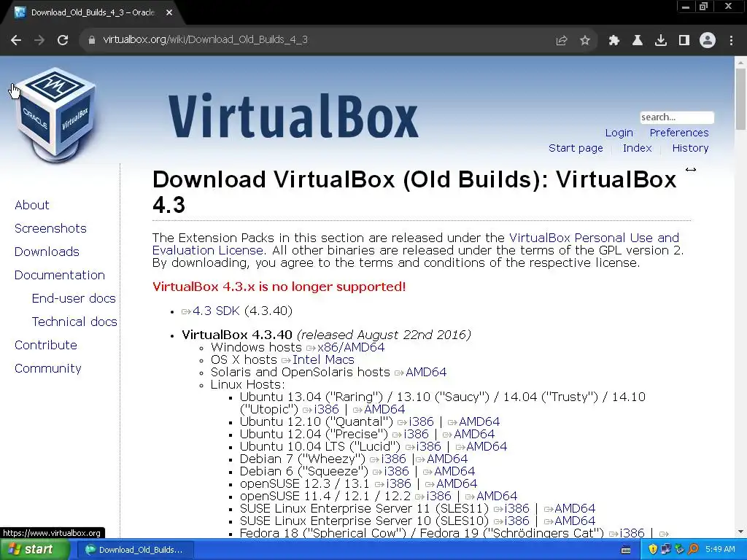Open the profile avatar menu
The image size is (747, 560).
(708, 41)
